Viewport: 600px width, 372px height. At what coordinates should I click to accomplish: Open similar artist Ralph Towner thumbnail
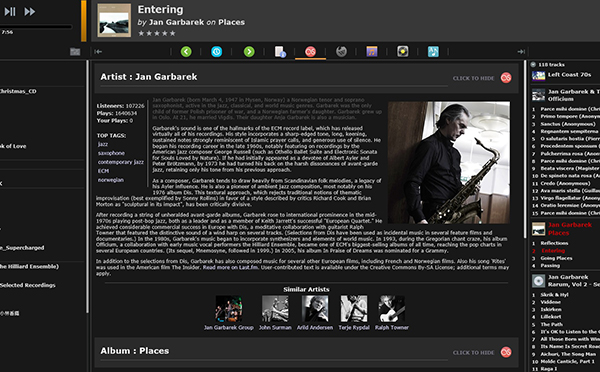click(391, 308)
